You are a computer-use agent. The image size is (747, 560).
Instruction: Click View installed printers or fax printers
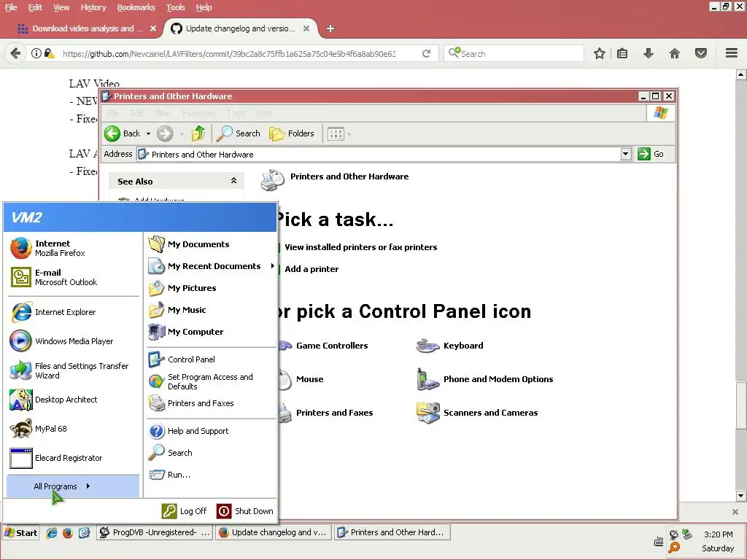tap(360, 247)
